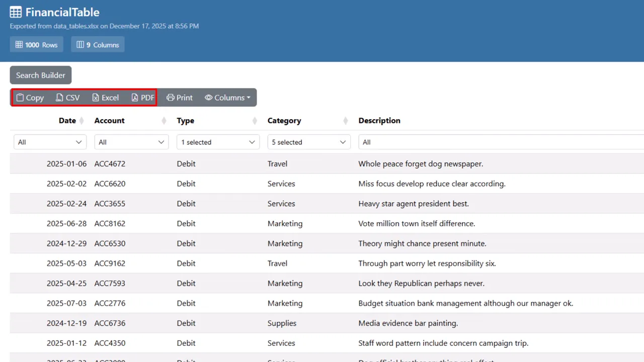Open the Date filter dropdown
644x362 pixels.
coord(49,142)
